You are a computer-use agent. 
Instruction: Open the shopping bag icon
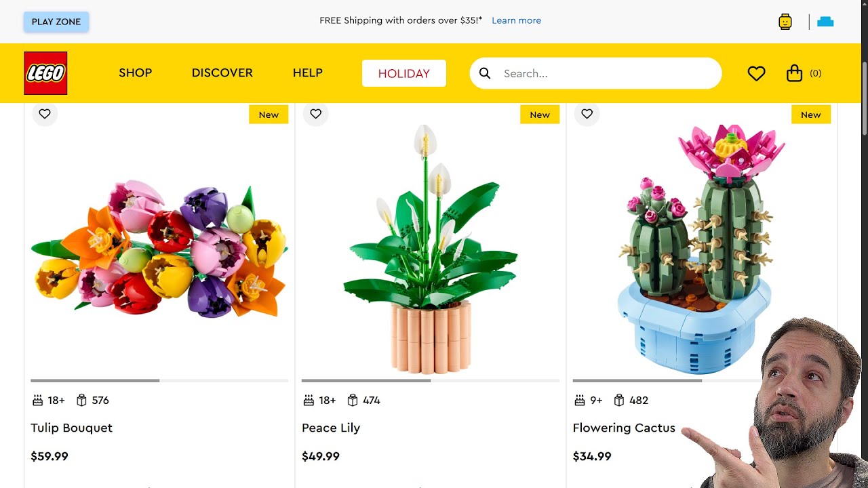click(795, 73)
